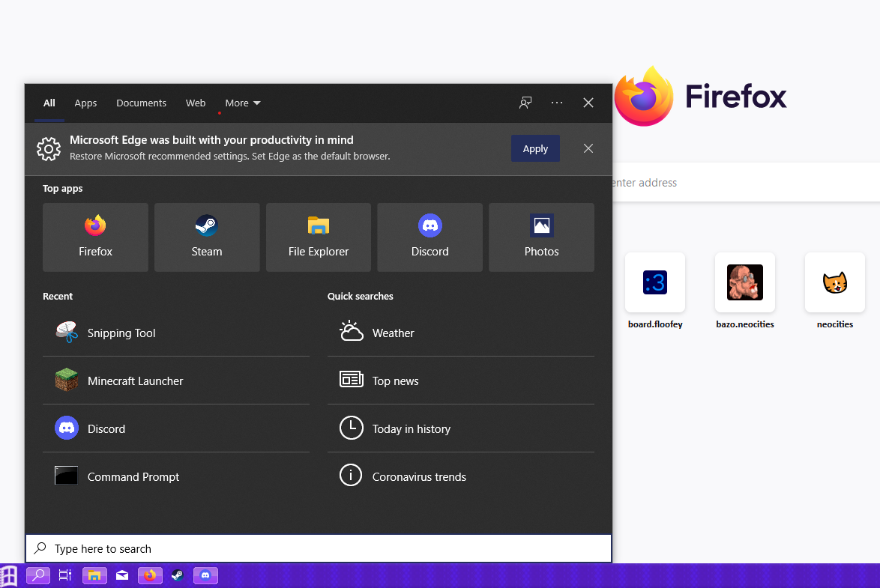This screenshot has width=880, height=588.
Task: Apply Microsoft recommended Edge settings
Action: tap(535, 148)
